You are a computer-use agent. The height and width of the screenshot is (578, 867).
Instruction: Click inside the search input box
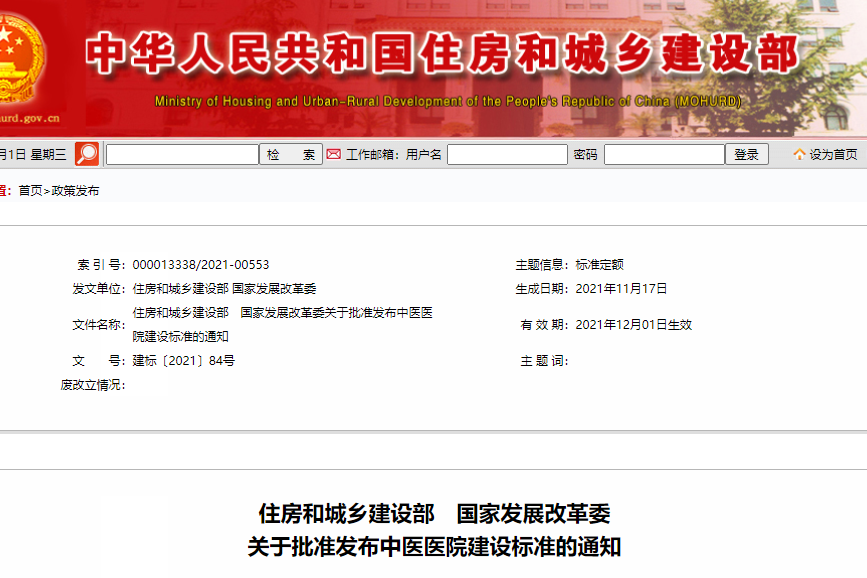click(x=182, y=154)
